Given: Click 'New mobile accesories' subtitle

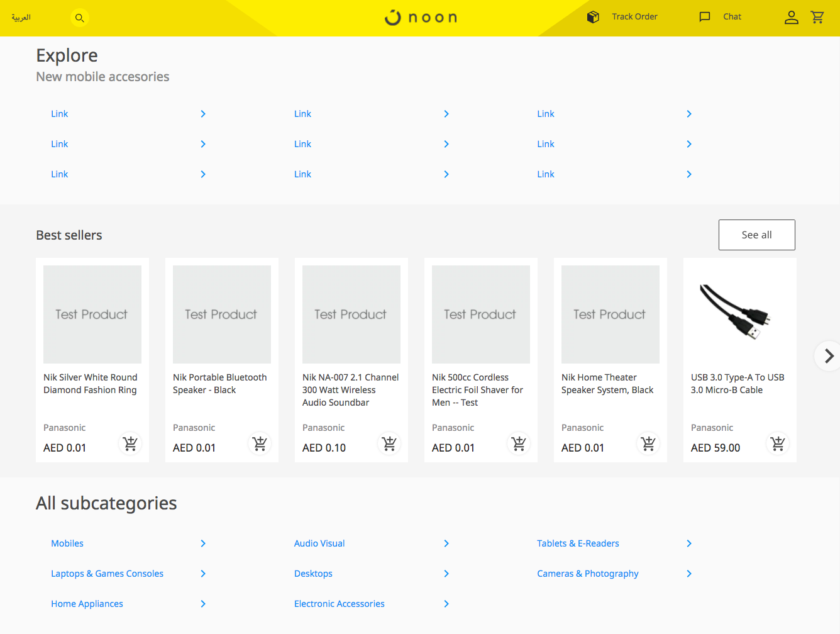Looking at the screenshot, I should click(x=102, y=77).
